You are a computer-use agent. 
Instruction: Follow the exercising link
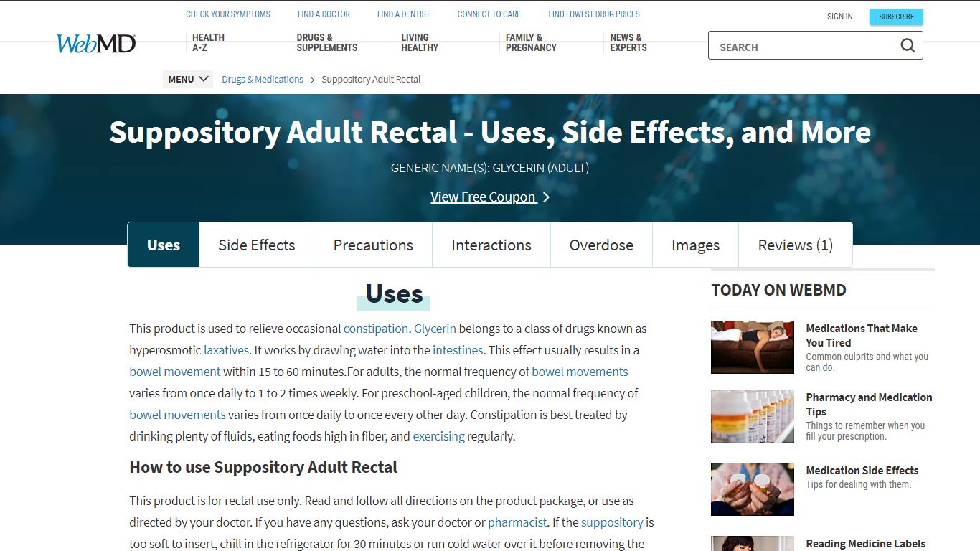click(438, 436)
